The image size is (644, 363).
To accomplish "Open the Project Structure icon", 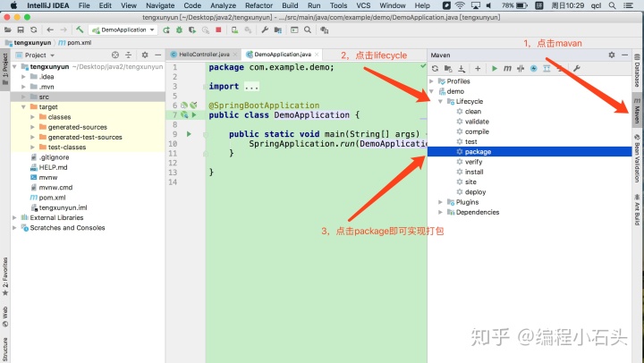I will click(278, 30).
